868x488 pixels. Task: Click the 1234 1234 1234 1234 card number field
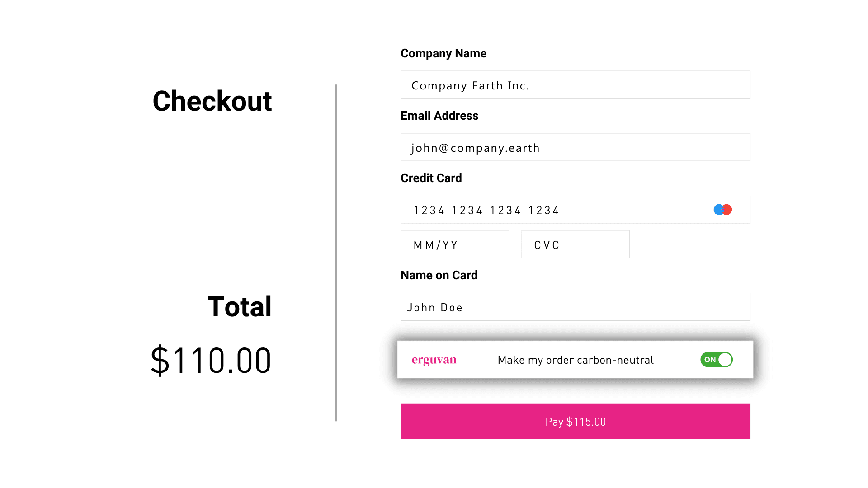[576, 210]
